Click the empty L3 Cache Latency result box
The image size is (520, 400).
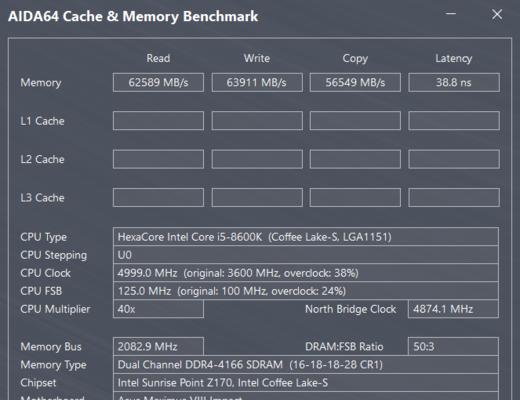[454, 198]
